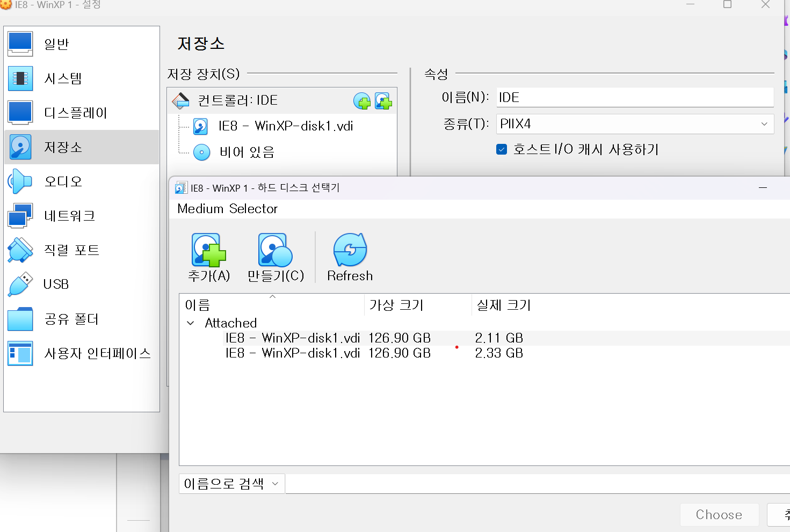The width and height of the screenshot is (790, 532).
Task: Collapse the Attached group
Action: coord(191,323)
